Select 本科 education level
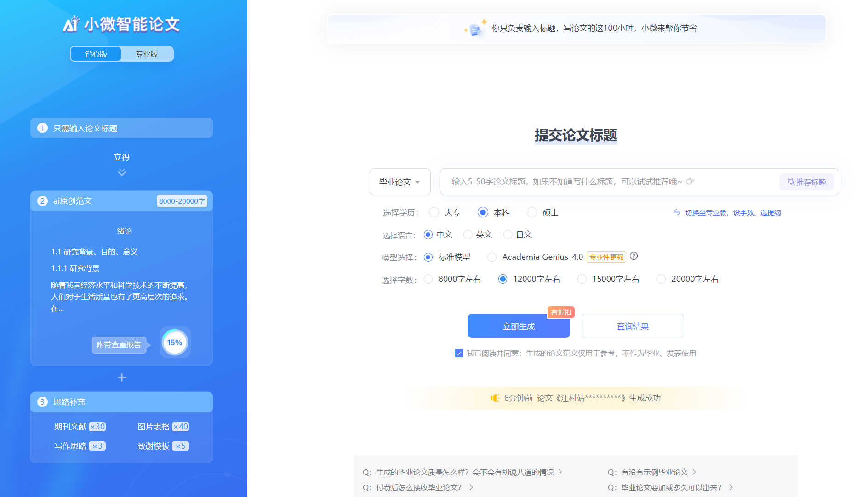This screenshot has width=868, height=497. pyautogui.click(x=483, y=212)
